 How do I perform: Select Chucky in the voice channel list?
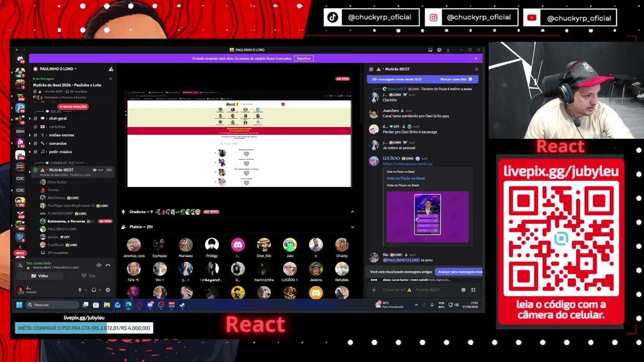point(53,190)
